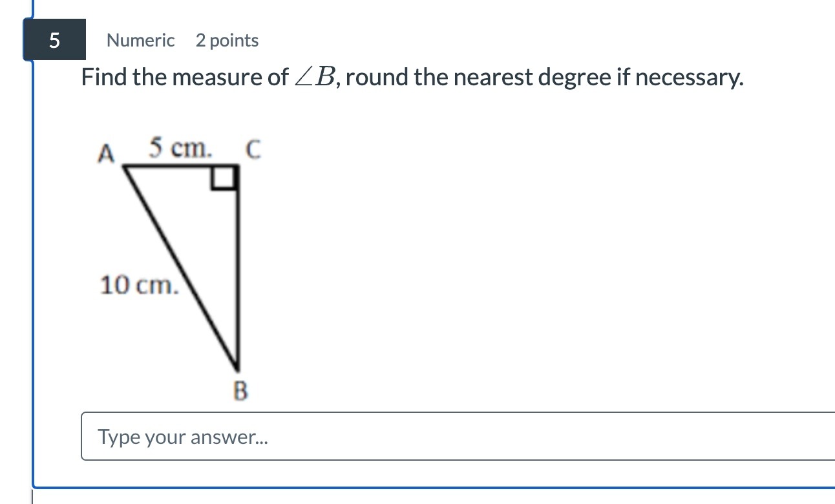Click the right-angle square marker at C

tap(224, 178)
